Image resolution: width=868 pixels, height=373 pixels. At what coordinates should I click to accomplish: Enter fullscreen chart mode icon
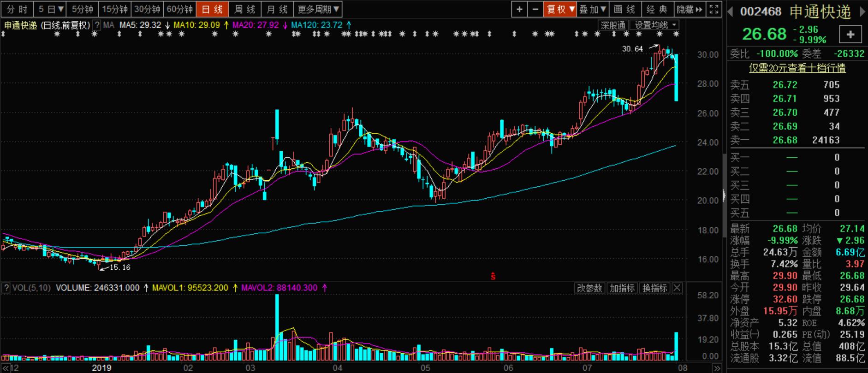tap(713, 9)
